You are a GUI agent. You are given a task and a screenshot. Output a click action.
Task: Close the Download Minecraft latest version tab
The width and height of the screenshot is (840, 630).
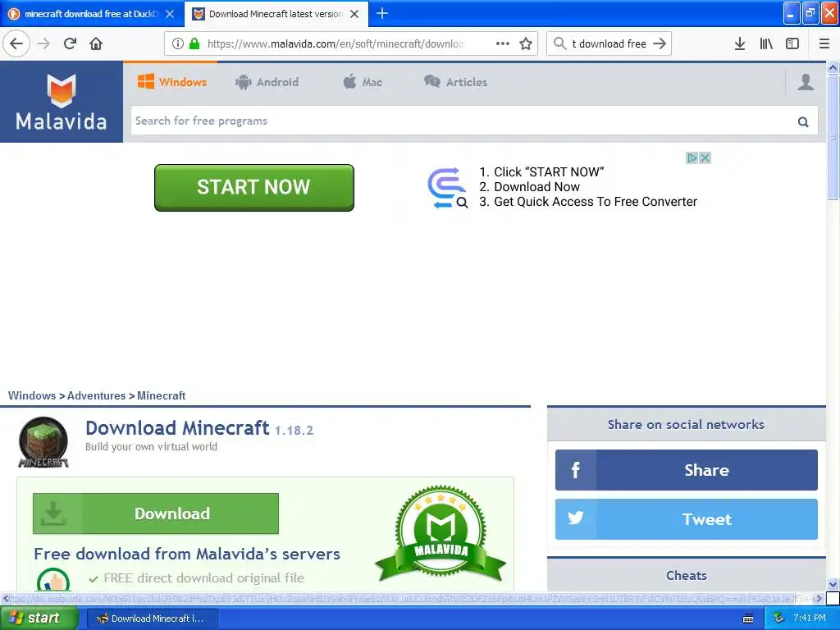[354, 14]
